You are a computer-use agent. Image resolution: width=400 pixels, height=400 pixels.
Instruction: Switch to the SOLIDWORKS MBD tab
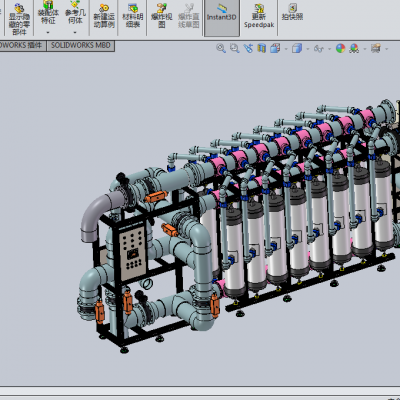[x=81, y=46]
